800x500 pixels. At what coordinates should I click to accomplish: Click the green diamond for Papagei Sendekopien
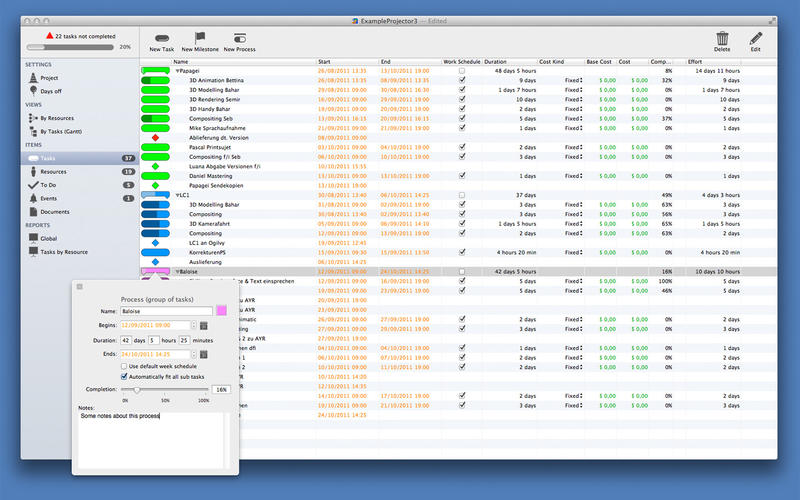click(x=156, y=186)
